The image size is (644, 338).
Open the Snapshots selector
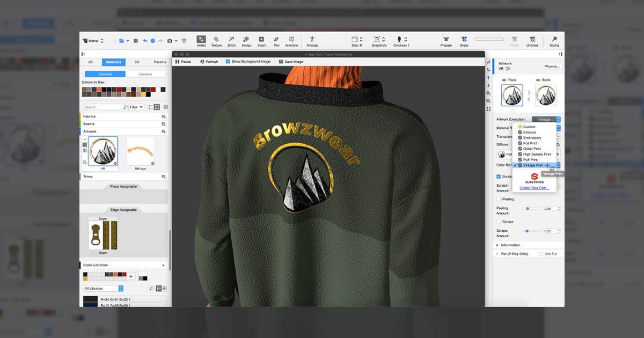point(379,41)
